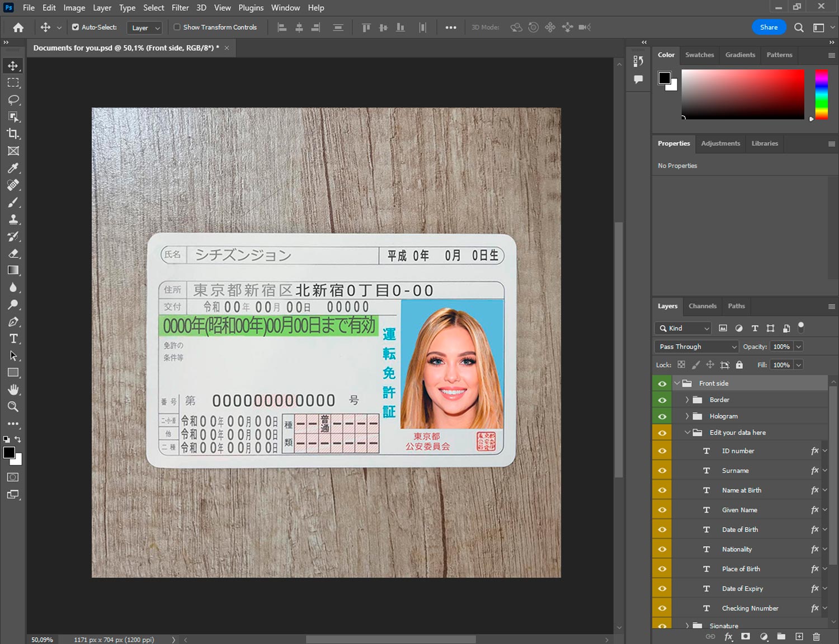
Task: Switch to the Swatches tab
Action: (699, 55)
